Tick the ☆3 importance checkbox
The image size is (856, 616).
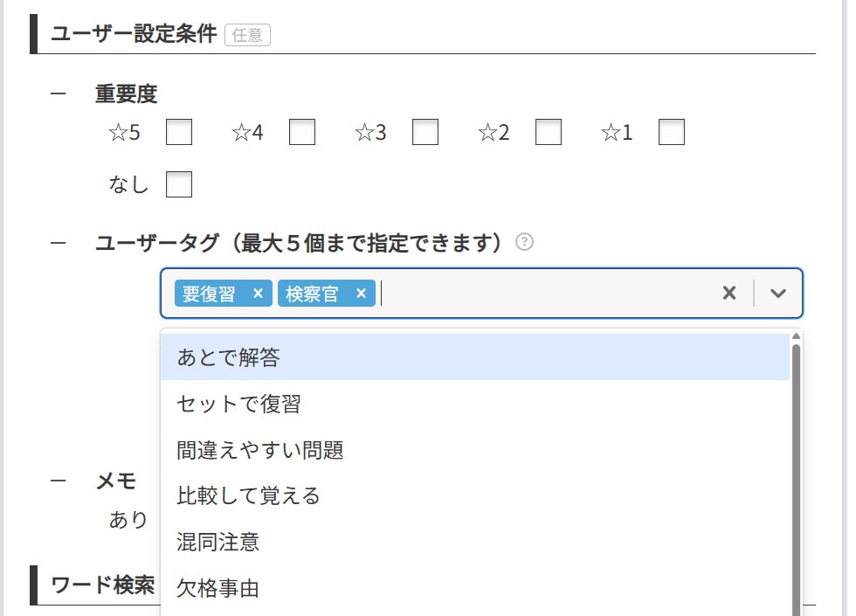pos(425,133)
